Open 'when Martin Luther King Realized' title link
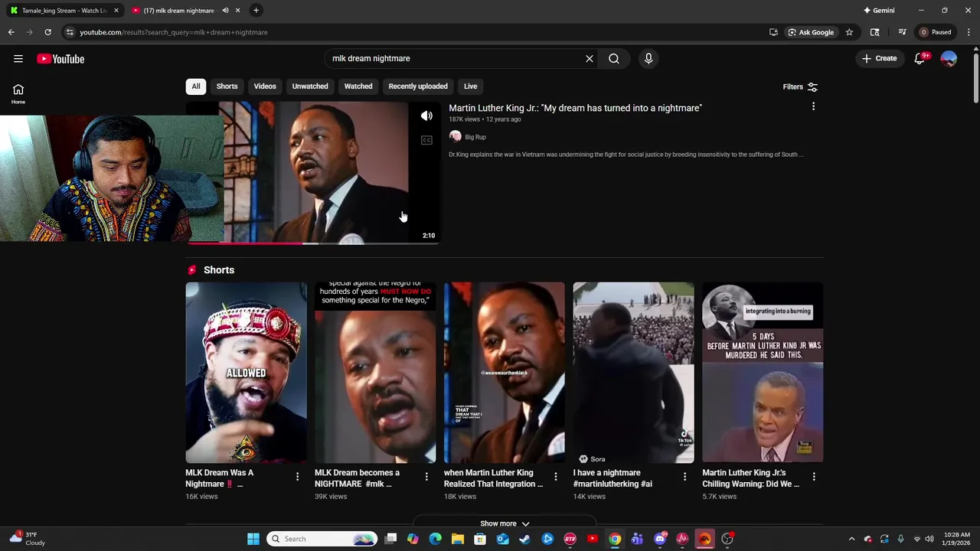 pos(493,478)
